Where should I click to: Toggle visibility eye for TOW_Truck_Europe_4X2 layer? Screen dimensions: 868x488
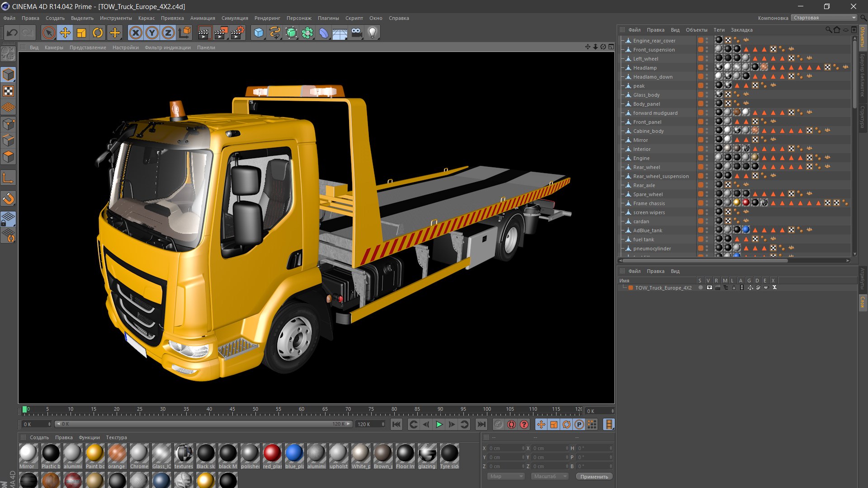coord(709,288)
